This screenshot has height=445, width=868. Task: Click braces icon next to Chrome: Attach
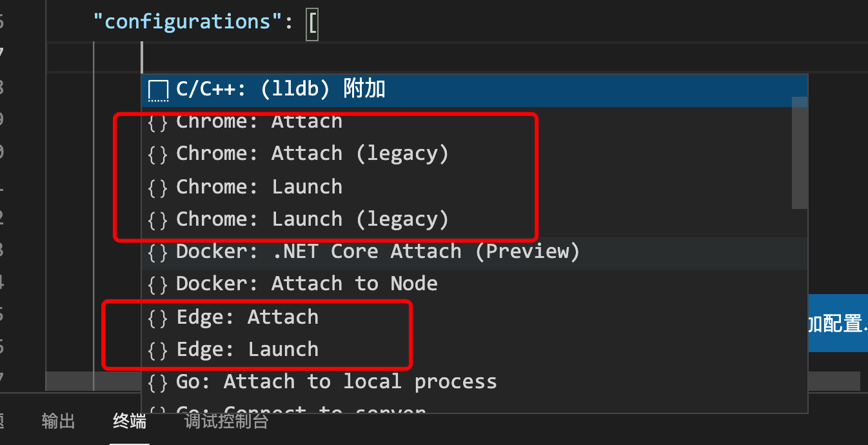coord(158,122)
